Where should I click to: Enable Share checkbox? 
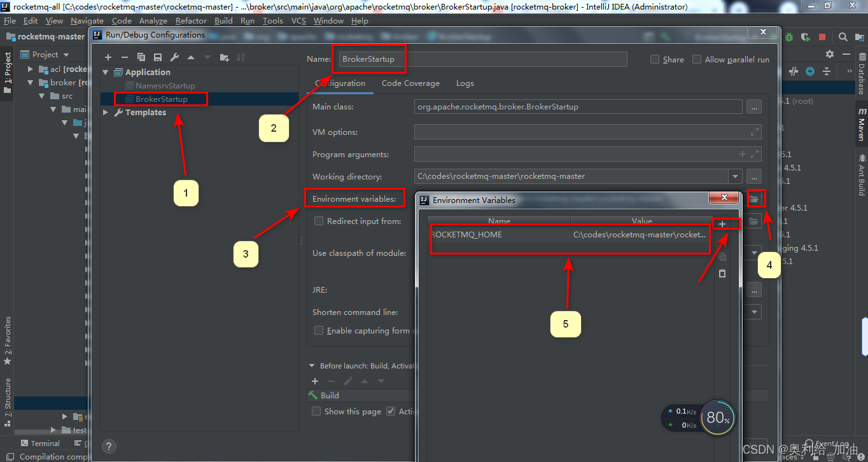point(655,59)
